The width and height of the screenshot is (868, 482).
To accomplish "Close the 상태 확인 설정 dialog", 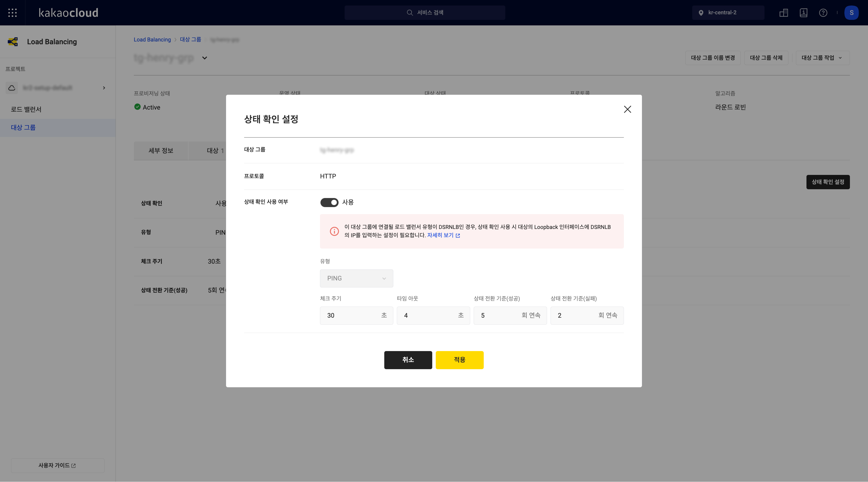I will (627, 109).
